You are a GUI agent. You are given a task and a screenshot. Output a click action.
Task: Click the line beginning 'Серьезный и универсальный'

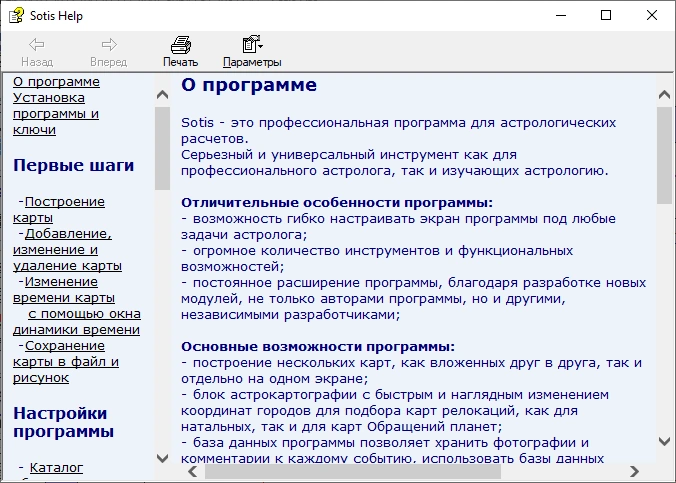point(349,155)
